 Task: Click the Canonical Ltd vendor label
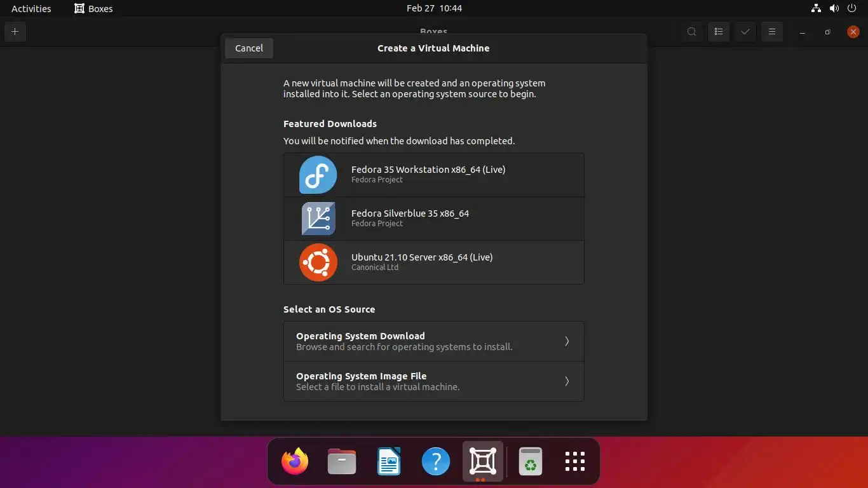[375, 268]
